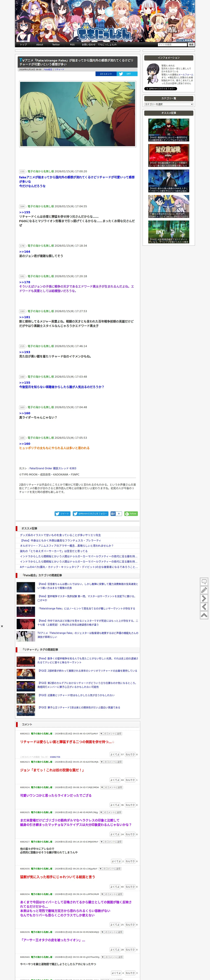The width and height of the screenshot is (210, 980).
Task: Expand reply to comment 6882622
Action: (111, 734)
